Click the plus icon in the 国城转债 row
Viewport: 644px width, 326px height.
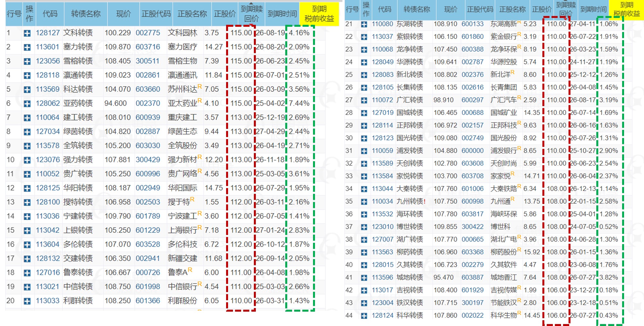364,113
